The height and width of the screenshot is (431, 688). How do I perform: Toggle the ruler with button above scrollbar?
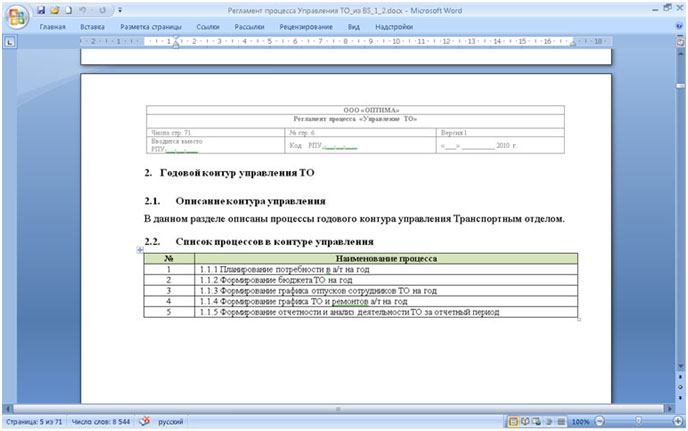tap(680, 42)
